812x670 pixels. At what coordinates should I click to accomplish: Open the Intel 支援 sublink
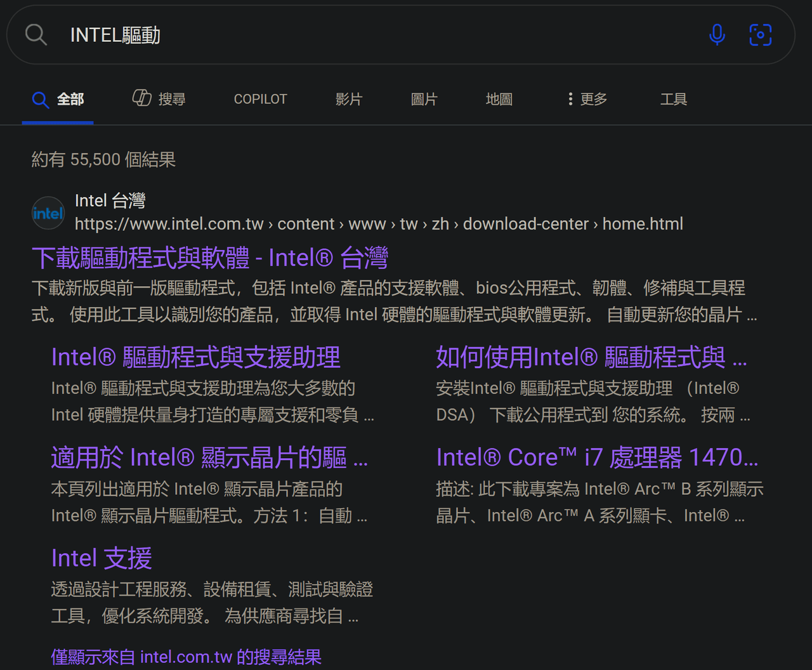[x=101, y=559]
